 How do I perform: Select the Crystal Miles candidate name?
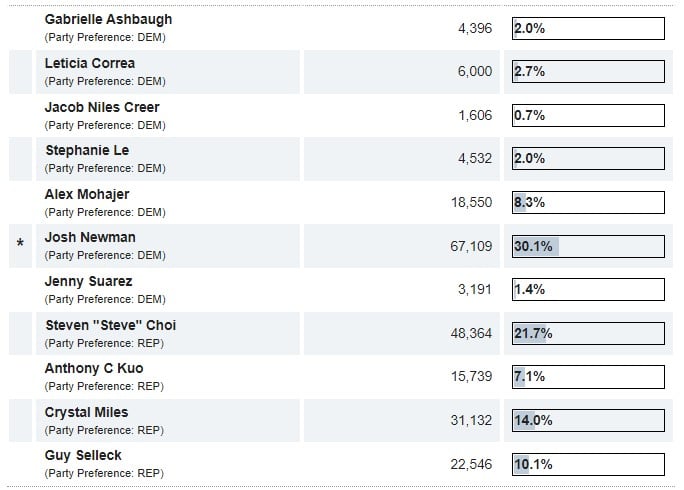coord(86,412)
